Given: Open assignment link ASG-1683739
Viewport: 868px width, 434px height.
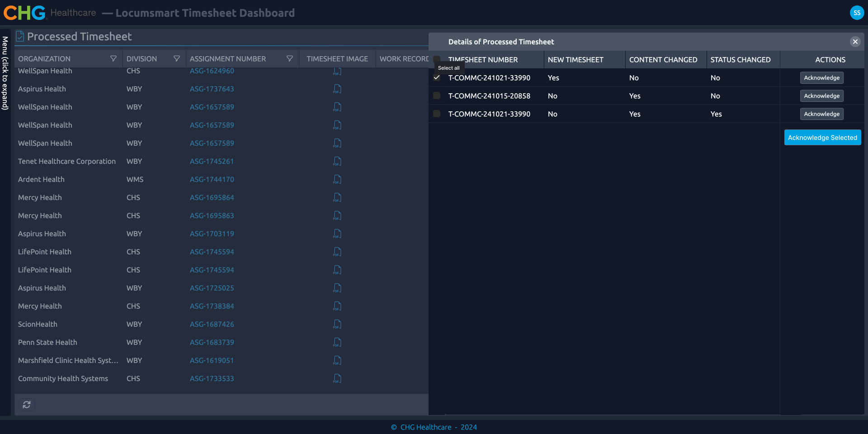Looking at the screenshot, I should [x=212, y=343].
